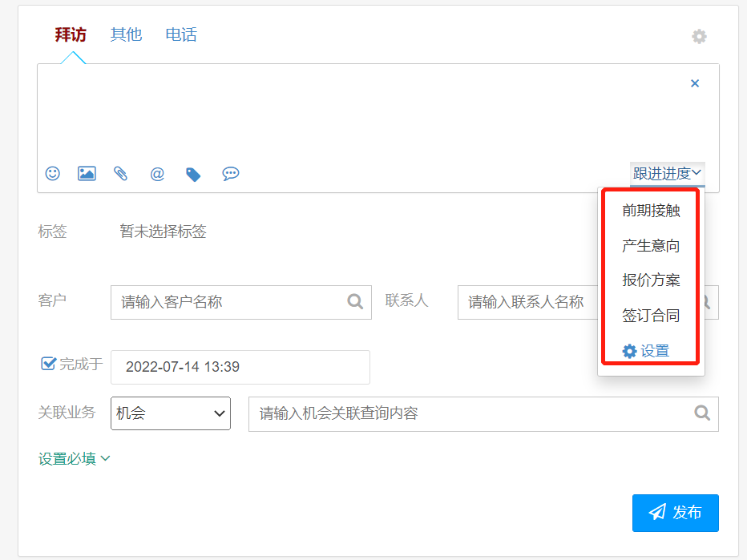Focus the customer name input field
This screenshot has height=560, width=747.
(x=241, y=302)
